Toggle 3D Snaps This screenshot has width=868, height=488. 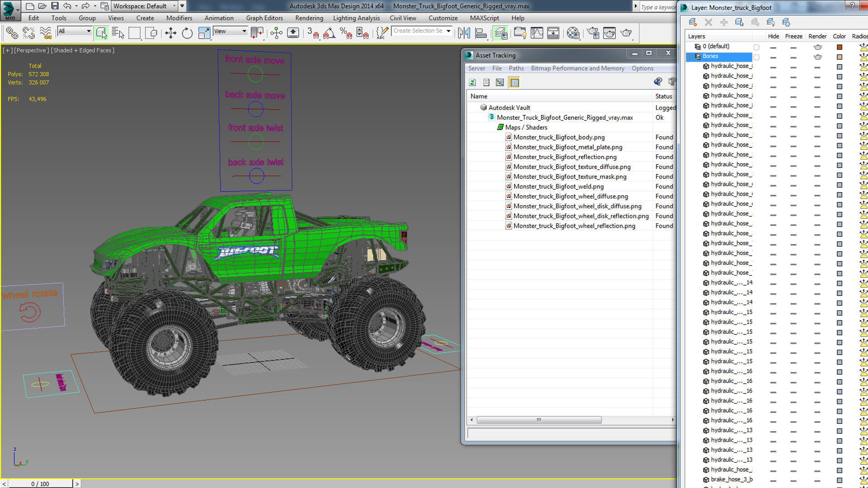click(313, 33)
